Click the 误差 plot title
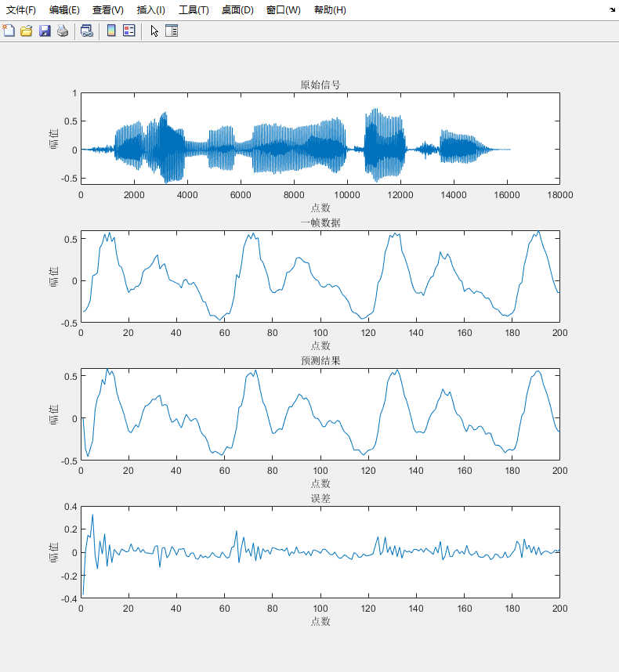619x672 pixels. (x=320, y=498)
